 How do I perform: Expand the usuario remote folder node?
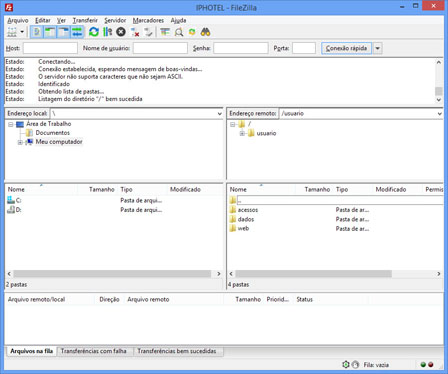242,133
